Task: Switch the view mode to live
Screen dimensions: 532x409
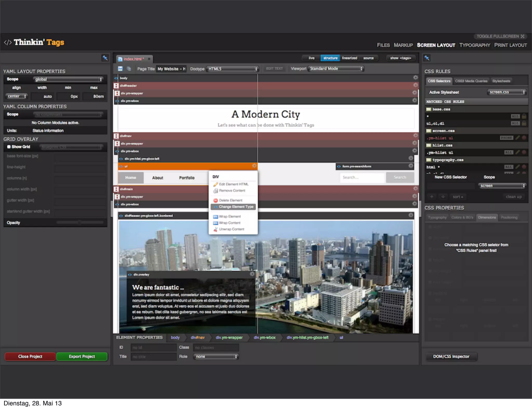Action: (311, 58)
